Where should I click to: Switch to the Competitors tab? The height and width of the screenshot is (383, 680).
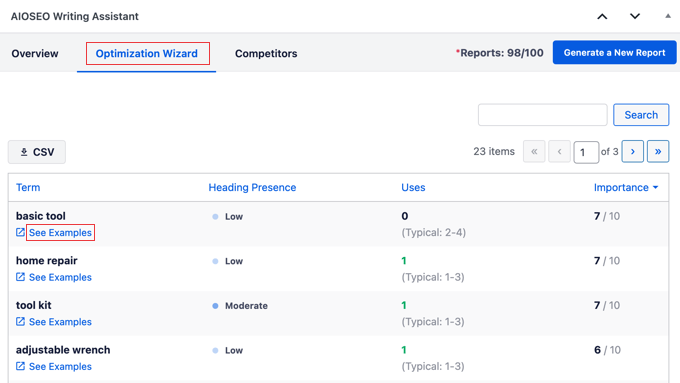266,53
